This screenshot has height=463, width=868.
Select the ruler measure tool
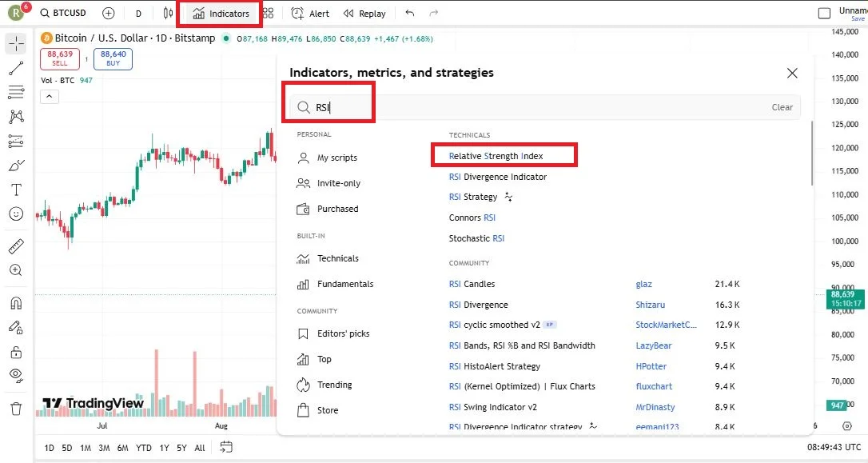click(16, 247)
